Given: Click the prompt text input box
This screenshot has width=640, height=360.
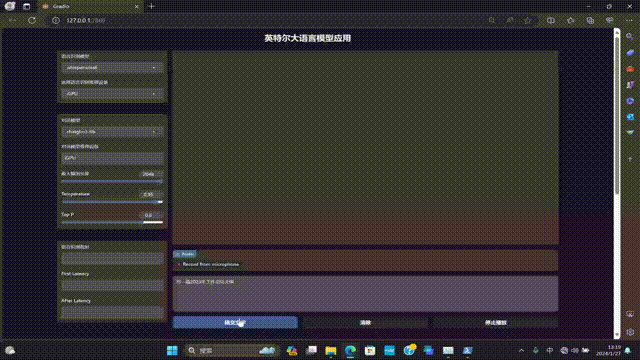Looking at the screenshot, I should click(365, 293).
